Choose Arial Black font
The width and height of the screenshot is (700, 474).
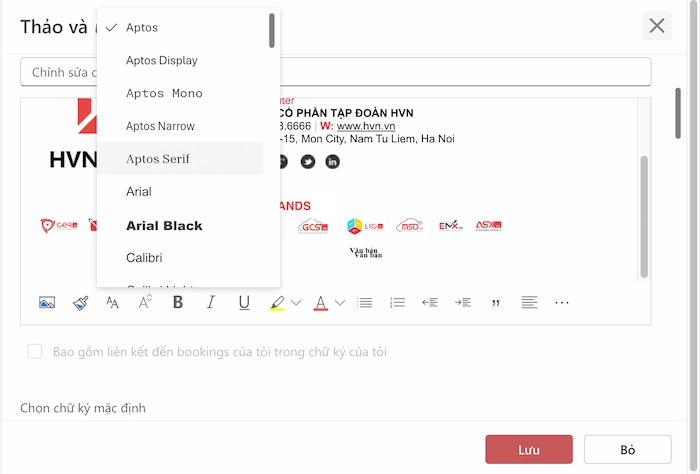click(180, 225)
